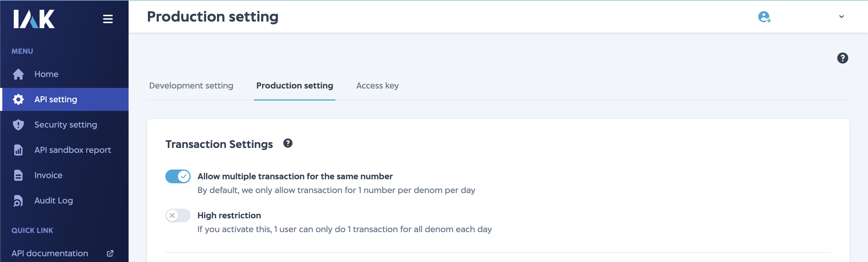868x262 pixels.
Task: Enable High restriction
Action: [x=178, y=215]
